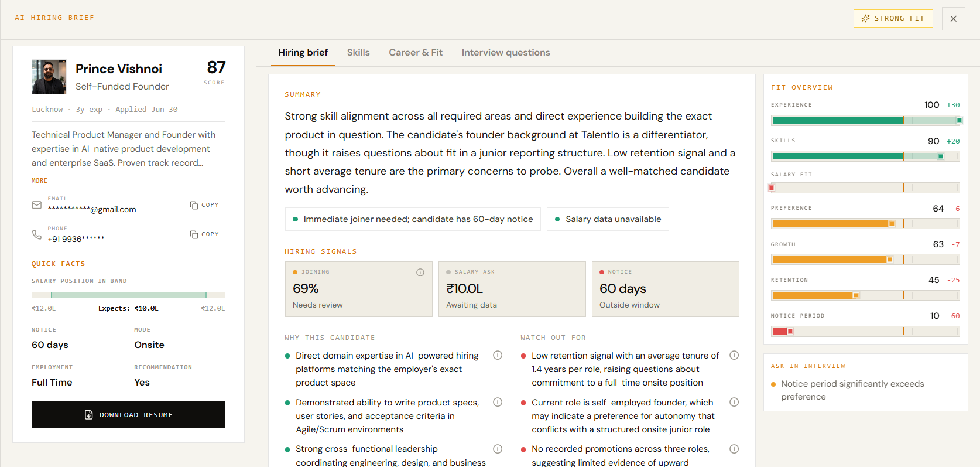The height and width of the screenshot is (467, 980).
Task: Open the Career & Fit tab
Action: [x=416, y=53]
